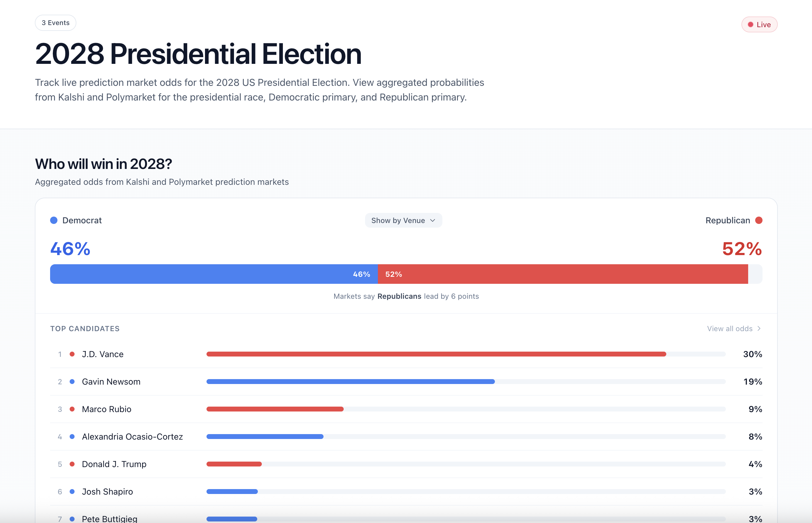Click the red Republican legend dot
812x523 pixels.
(x=759, y=220)
